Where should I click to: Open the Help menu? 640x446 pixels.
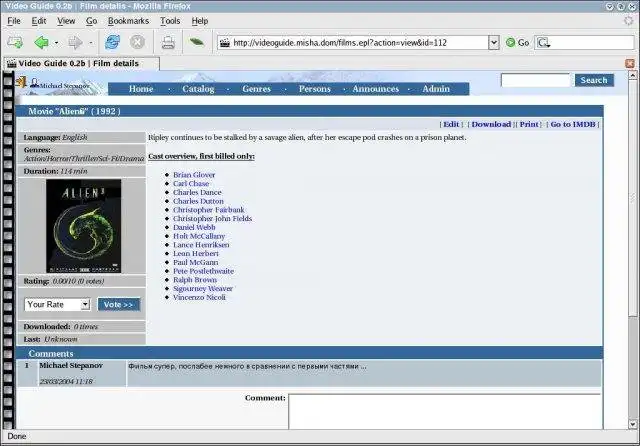(x=200, y=21)
